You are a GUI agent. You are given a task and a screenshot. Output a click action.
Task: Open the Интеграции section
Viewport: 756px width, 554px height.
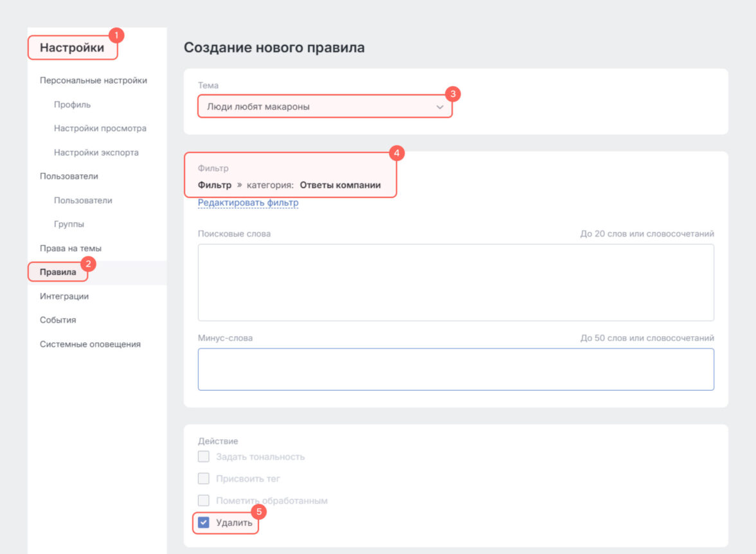click(x=64, y=296)
